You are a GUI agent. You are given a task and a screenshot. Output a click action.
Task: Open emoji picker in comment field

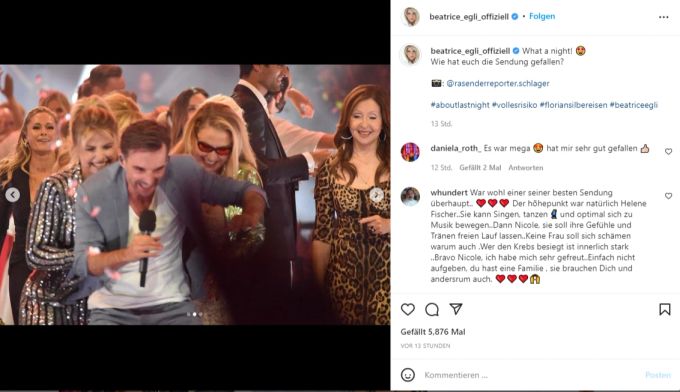pyautogui.click(x=408, y=375)
